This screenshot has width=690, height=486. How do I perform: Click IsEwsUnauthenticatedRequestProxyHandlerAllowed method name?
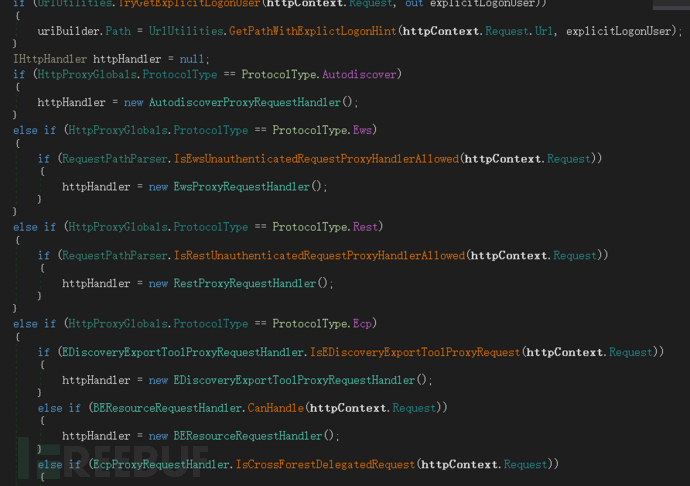click(316, 159)
